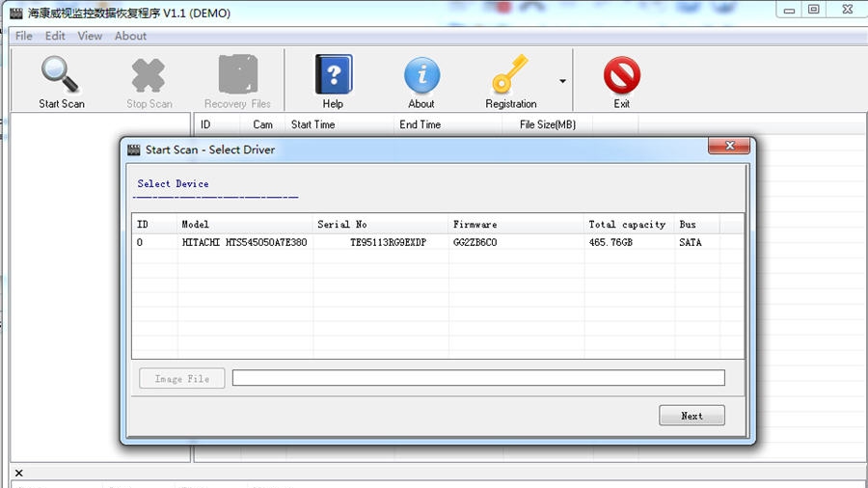Screen dimensions: 868x488
Task: Open the About info icon in toolbar
Action: point(420,76)
